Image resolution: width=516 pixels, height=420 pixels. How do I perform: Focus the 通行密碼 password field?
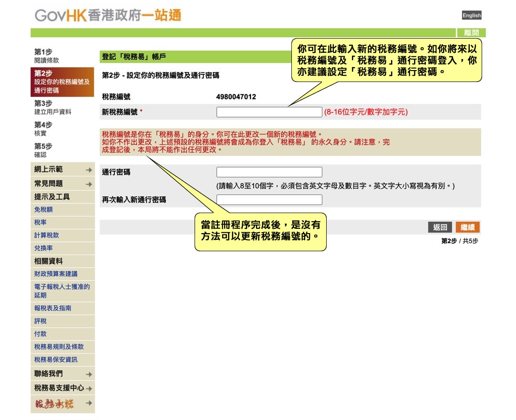point(269,172)
